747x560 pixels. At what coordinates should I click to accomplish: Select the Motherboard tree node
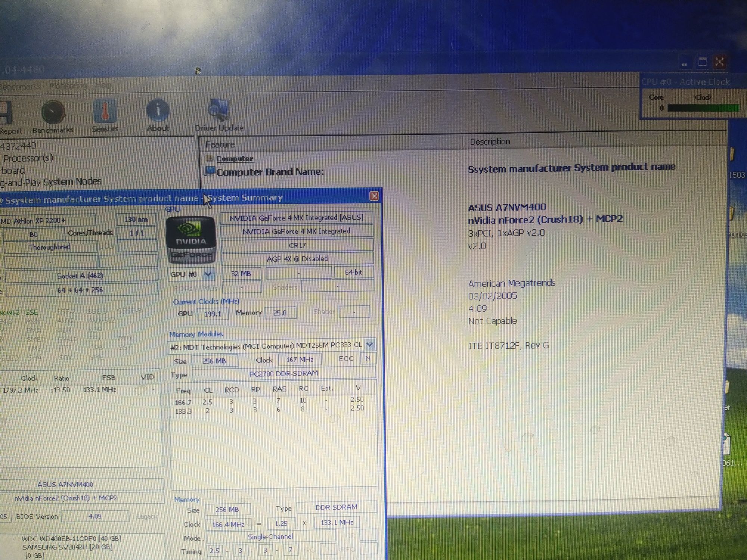(x=12, y=171)
